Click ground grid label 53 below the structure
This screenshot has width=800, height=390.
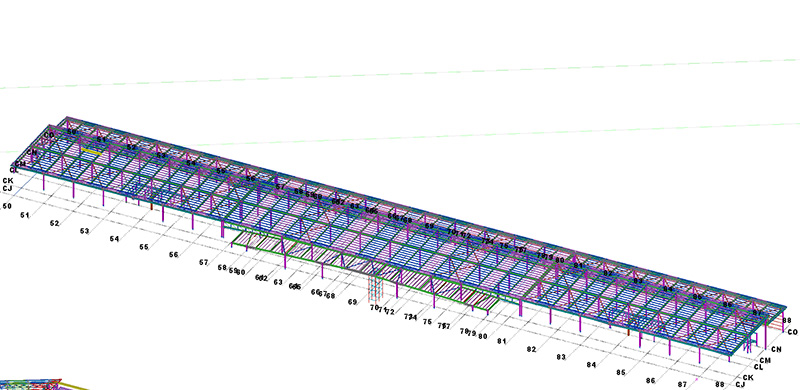pyautogui.click(x=85, y=231)
